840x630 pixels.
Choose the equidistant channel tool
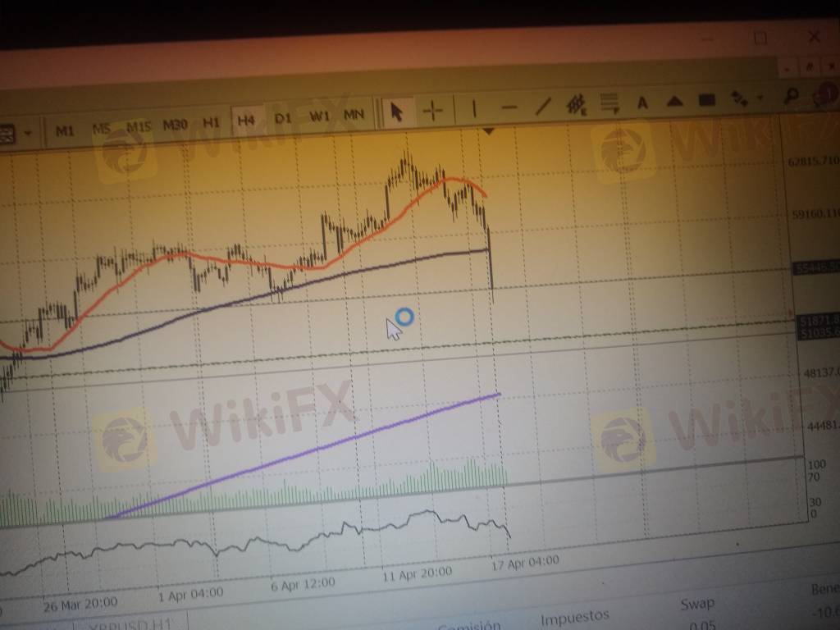[576, 105]
